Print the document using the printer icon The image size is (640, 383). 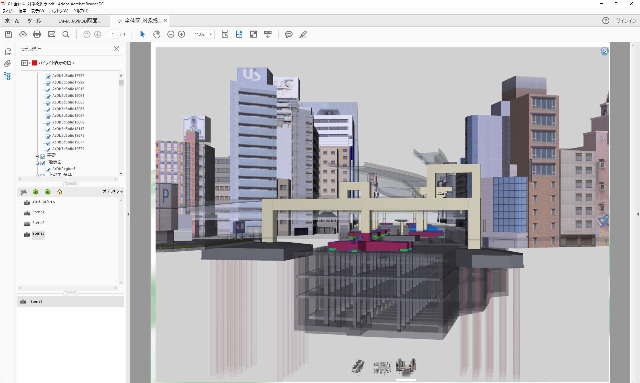37,35
